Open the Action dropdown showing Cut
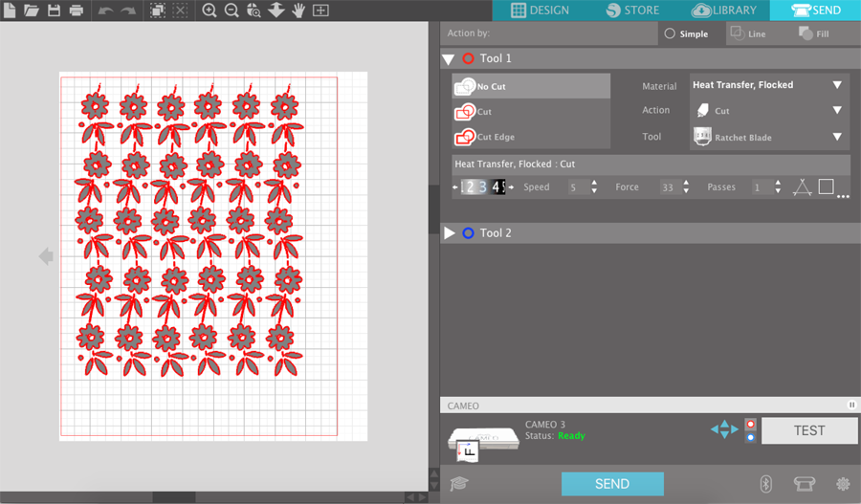The image size is (861, 504). point(769,110)
